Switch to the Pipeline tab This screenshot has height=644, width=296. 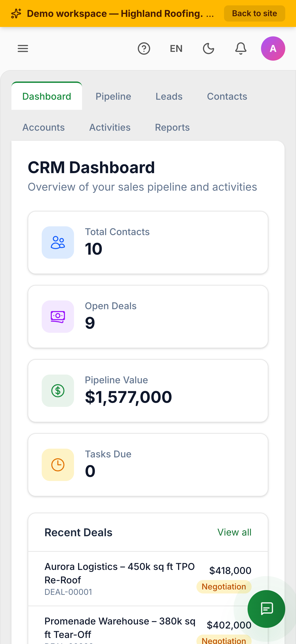113,97
